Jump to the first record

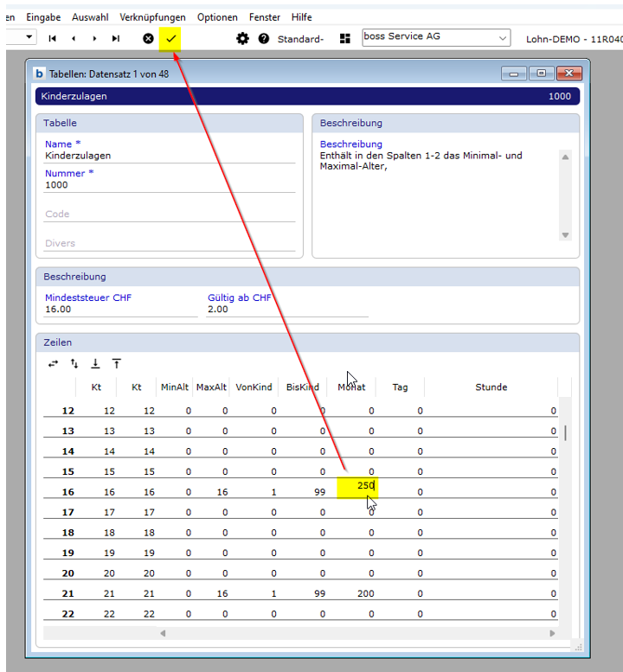pos(52,39)
